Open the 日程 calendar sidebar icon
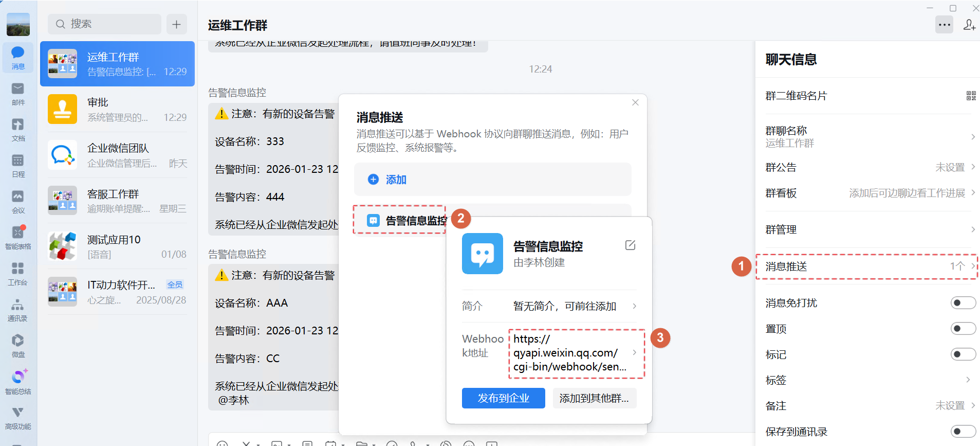 18,166
